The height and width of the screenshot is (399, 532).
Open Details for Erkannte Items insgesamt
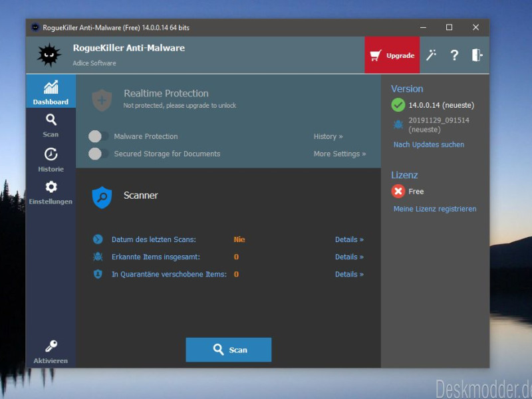(x=349, y=257)
